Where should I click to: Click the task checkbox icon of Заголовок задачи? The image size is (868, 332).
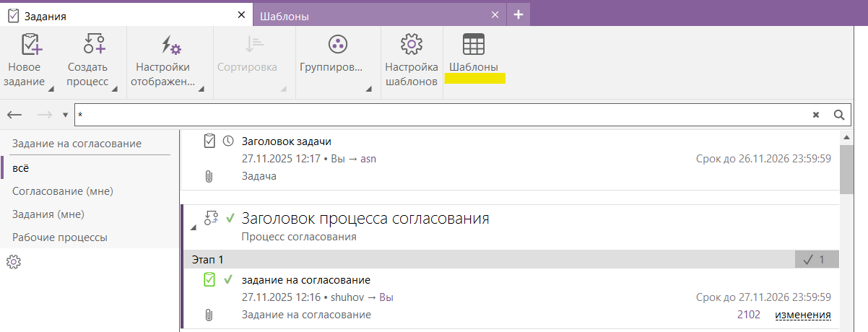pos(209,141)
